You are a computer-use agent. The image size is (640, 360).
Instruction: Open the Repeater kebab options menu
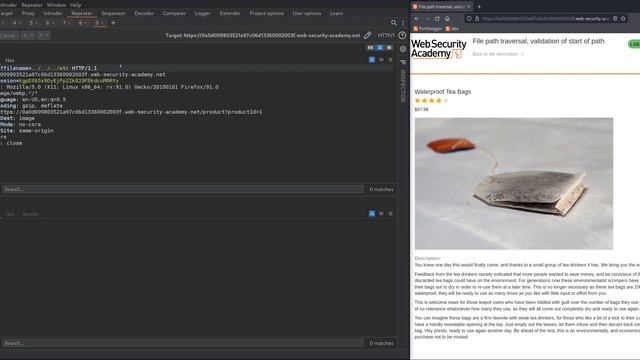click(x=403, y=23)
